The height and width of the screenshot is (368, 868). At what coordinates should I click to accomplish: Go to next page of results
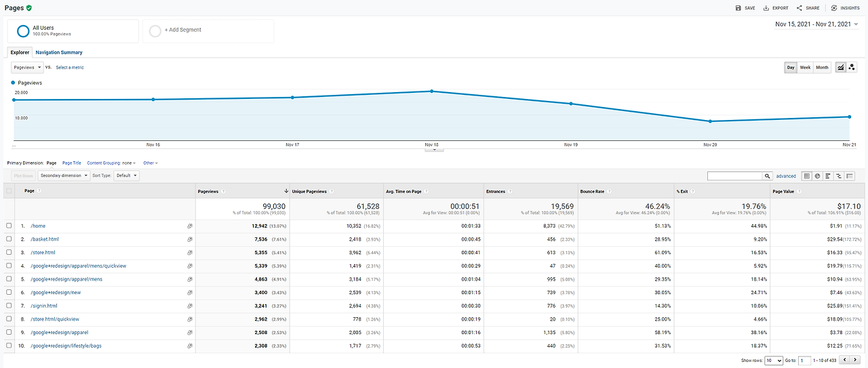tap(856, 361)
